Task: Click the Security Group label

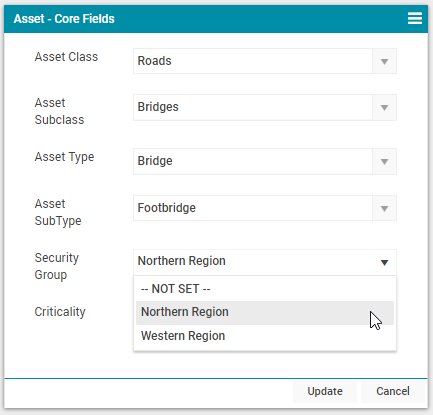Action: 57,266
